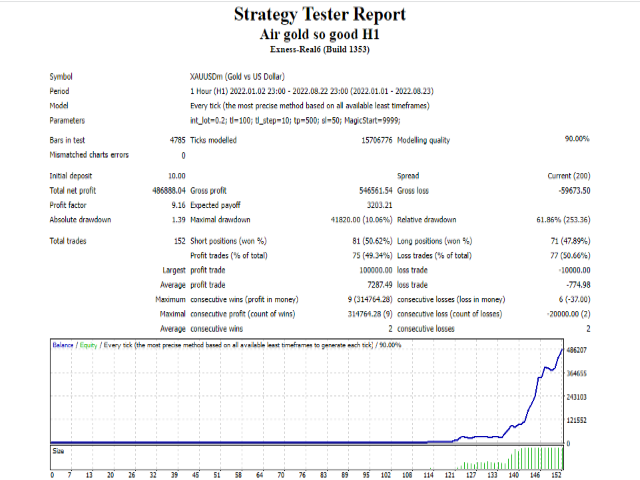
Task: Click the 'Size' label in lower chart
Action: click(58, 451)
